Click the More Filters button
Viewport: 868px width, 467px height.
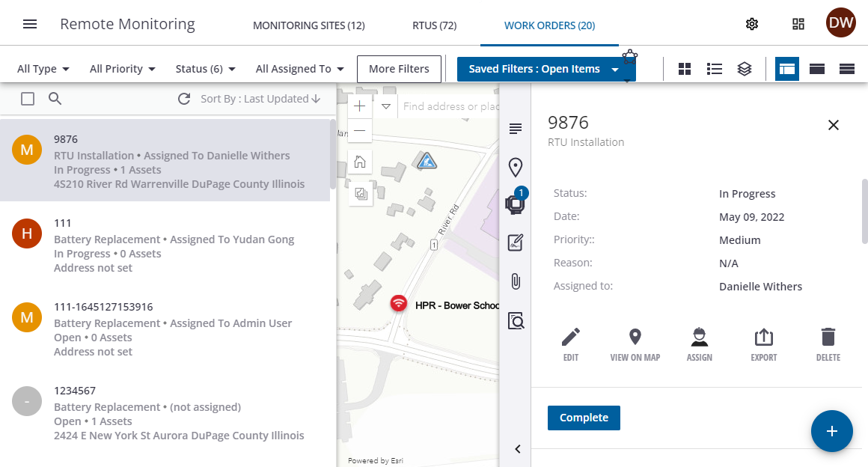399,69
